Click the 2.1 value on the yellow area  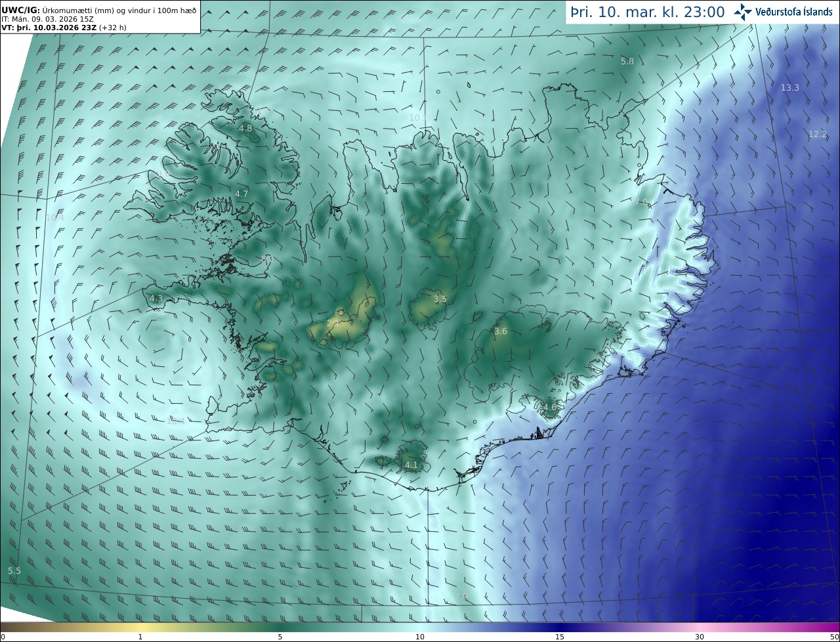333,323
